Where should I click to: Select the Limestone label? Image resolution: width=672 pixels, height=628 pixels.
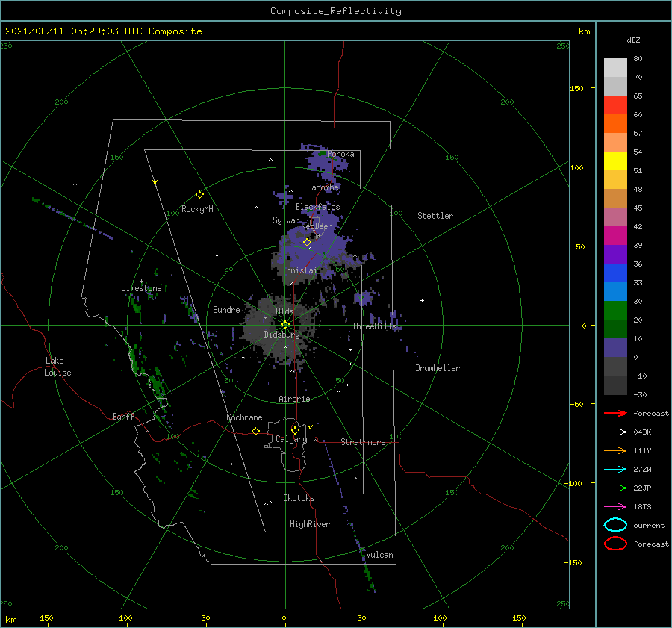click(141, 288)
